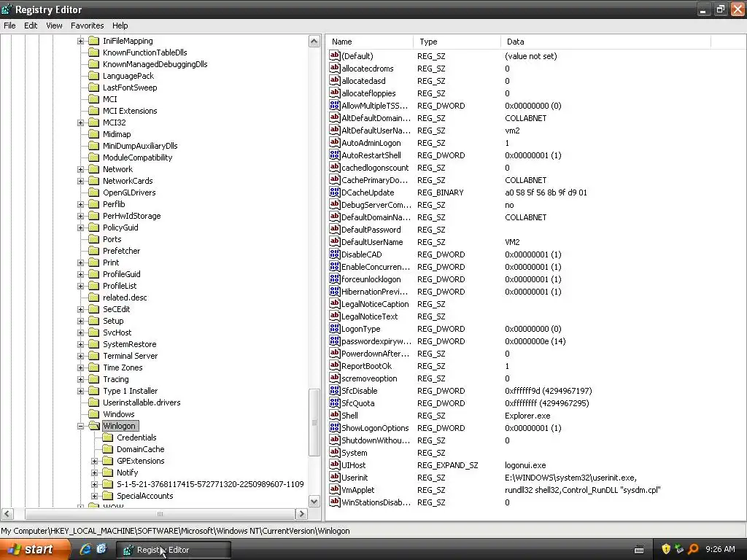The height and width of the screenshot is (560, 747).
Task: Open the View menu
Action: tap(54, 26)
